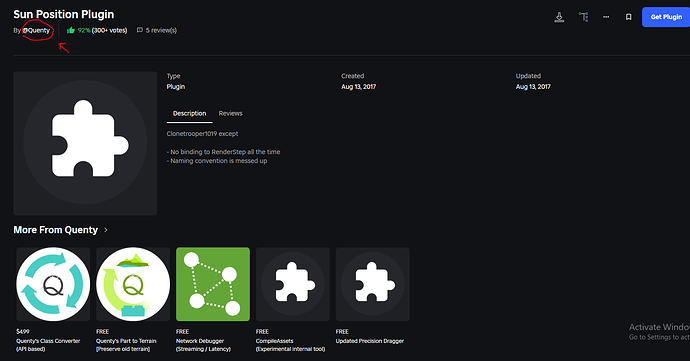This screenshot has width=690, height=361.
Task: Open the three-dots more options menu
Action: pos(606,17)
